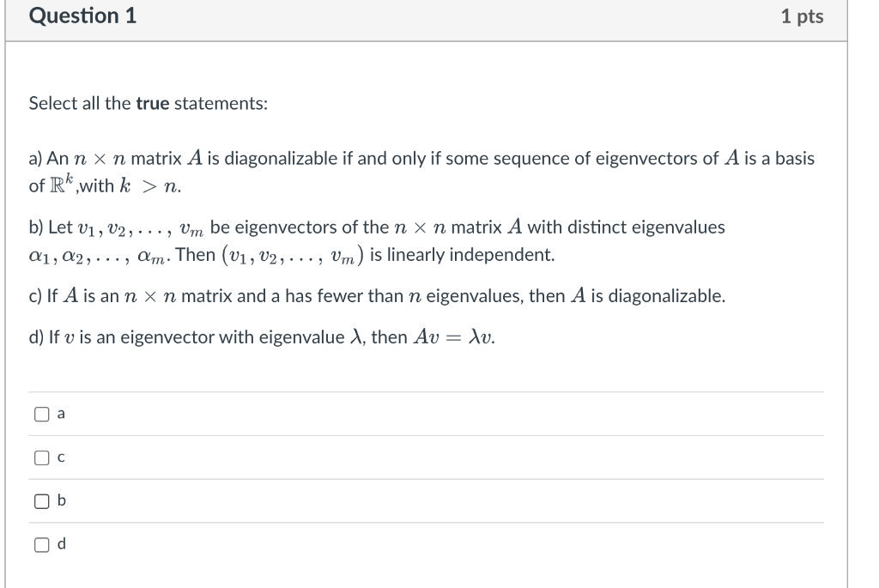Click statement c about fewer than n eigenvalues
Viewport: 879px width, 588px height.
point(378,295)
